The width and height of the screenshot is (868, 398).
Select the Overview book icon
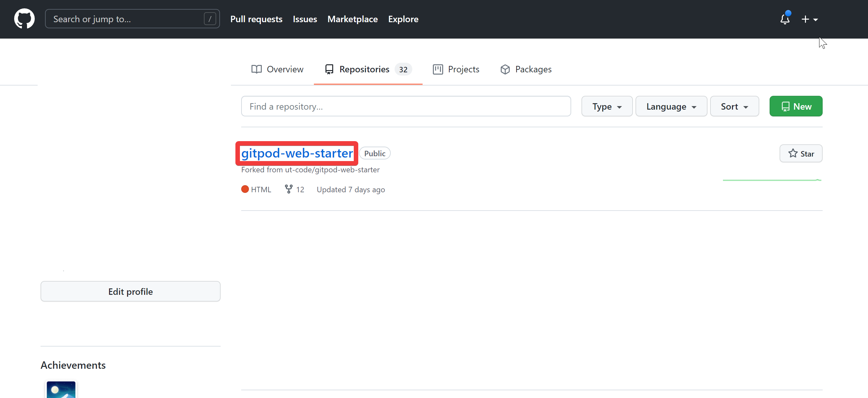(256, 69)
